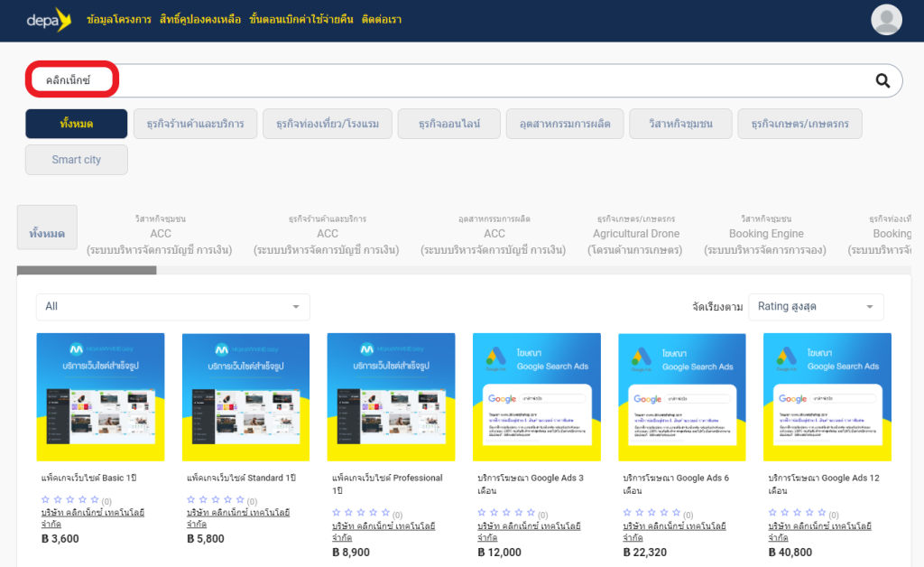The image size is (924, 567).
Task: Filter by วิสาหกิจชุมชน category button
Action: point(680,124)
